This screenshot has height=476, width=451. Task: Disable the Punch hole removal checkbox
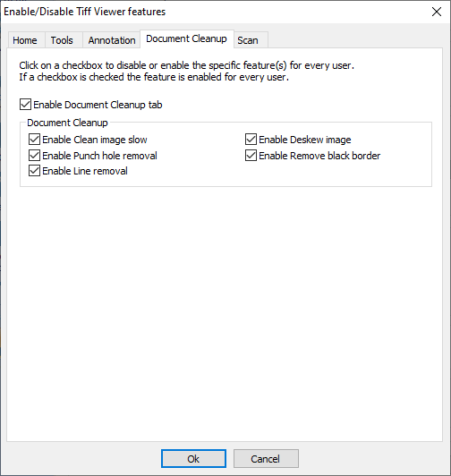(x=34, y=156)
